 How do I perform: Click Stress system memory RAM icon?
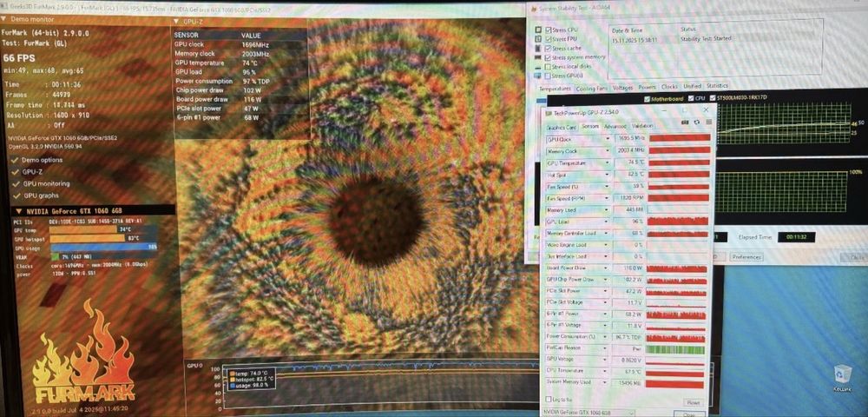click(x=538, y=57)
